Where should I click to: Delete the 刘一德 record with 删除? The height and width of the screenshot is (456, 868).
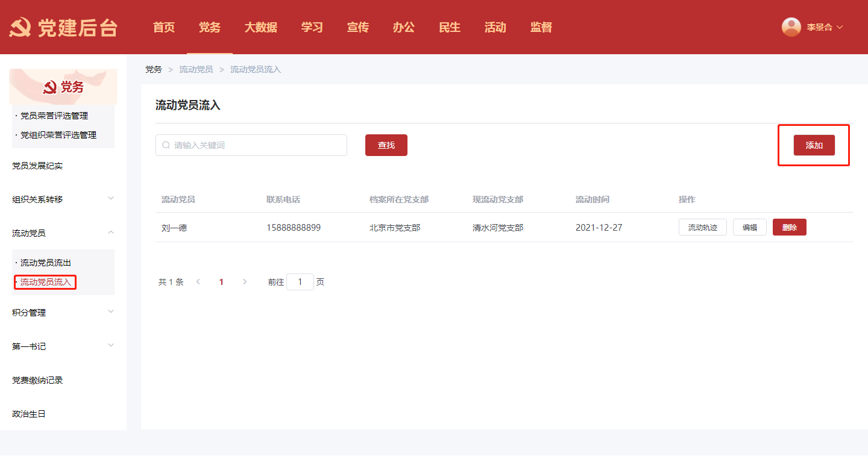789,227
